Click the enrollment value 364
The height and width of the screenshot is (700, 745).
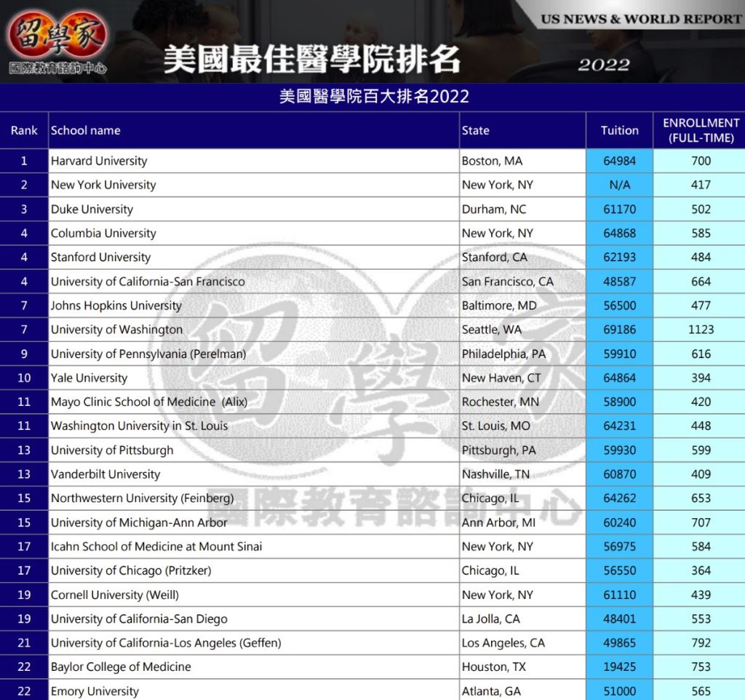click(x=701, y=570)
